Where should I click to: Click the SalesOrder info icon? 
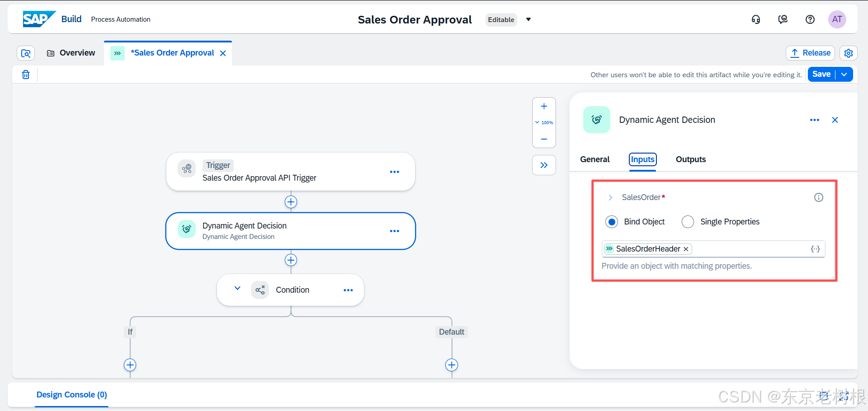point(819,197)
